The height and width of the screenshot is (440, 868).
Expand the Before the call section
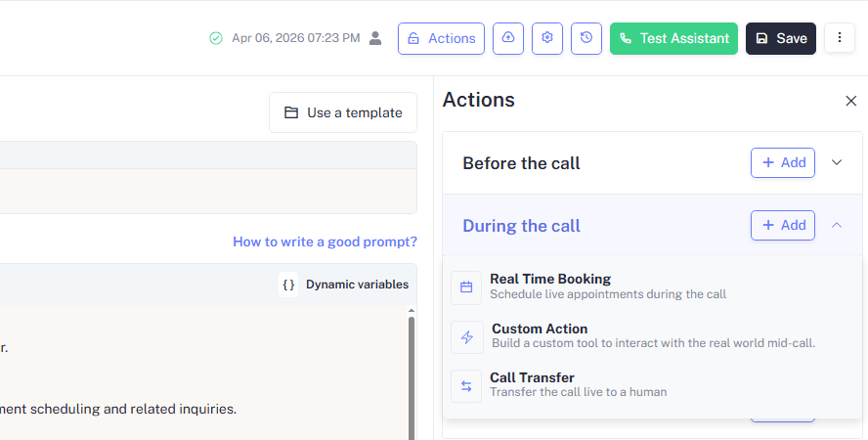tap(837, 162)
